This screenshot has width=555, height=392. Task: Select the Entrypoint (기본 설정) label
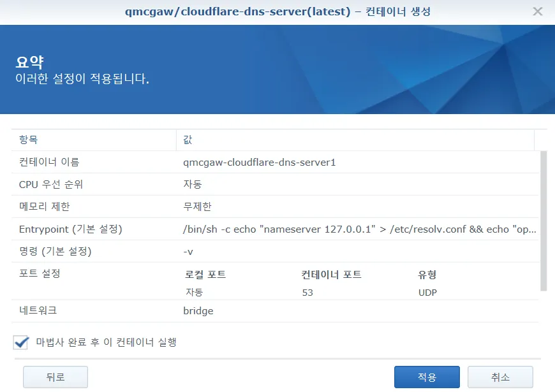pos(70,229)
